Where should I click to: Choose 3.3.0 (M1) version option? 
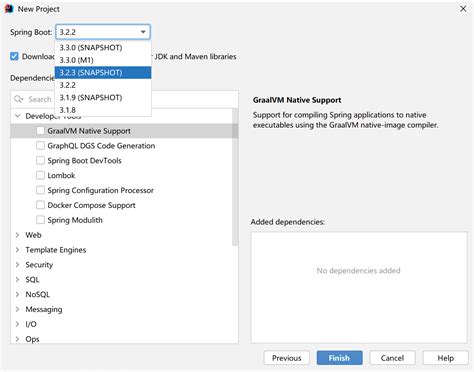(103, 60)
